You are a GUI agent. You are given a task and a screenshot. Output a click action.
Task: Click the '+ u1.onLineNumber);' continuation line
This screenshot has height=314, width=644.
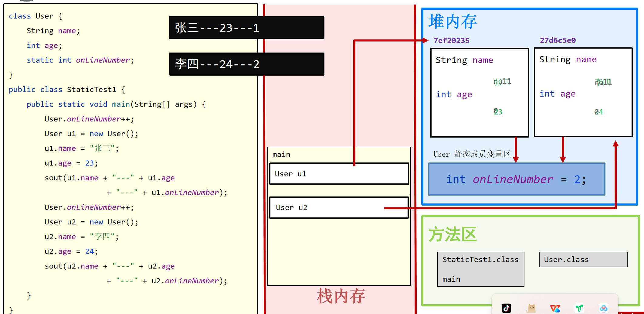pos(167,193)
